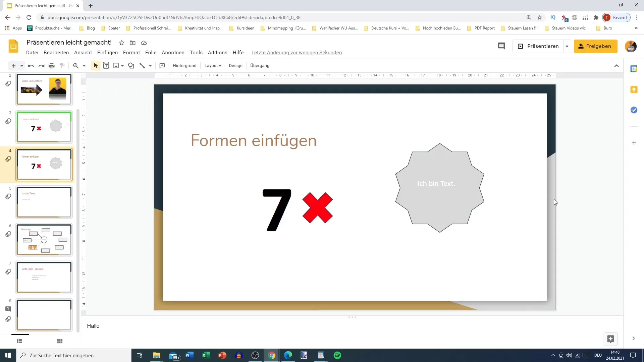Click slide thumbnail for slide 5
This screenshot has height=362, width=644.
pos(44,202)
